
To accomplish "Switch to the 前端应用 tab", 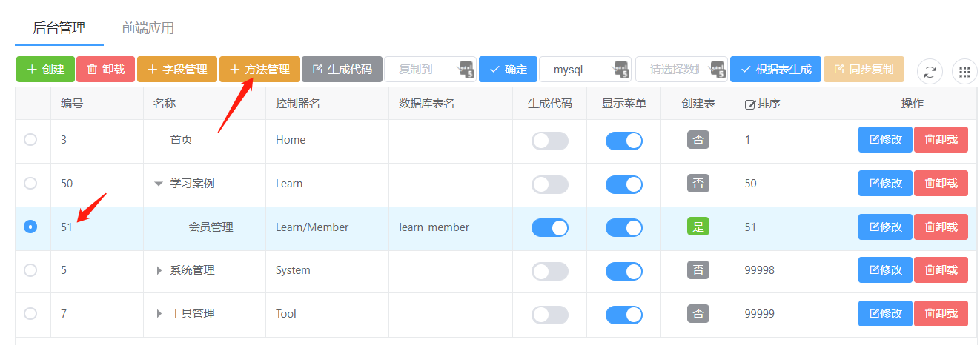I will [148, 28].
